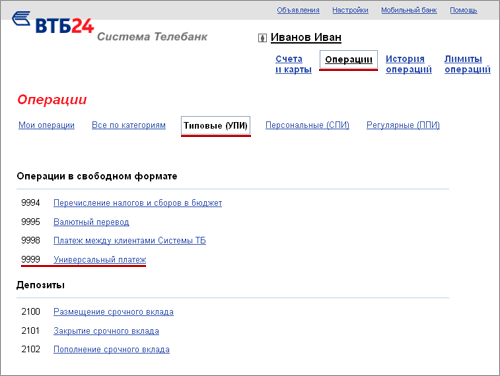Open Перечисление налогов и сборов в бюджет

(138, 203)
